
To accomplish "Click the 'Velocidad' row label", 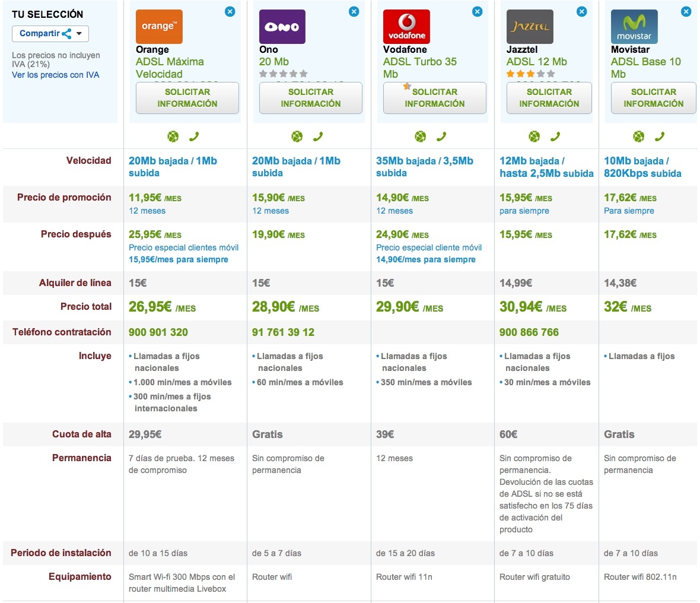I will pos(89,161).
